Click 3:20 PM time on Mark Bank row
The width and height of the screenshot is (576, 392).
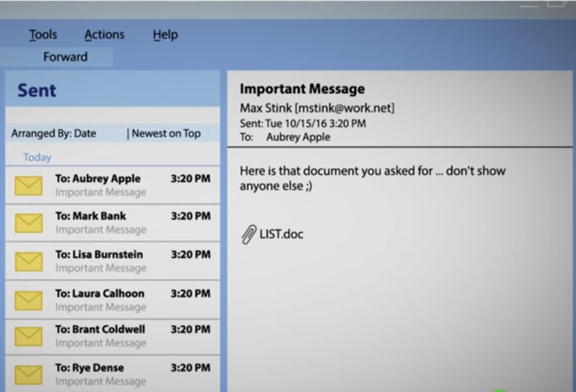coord(191,216)
